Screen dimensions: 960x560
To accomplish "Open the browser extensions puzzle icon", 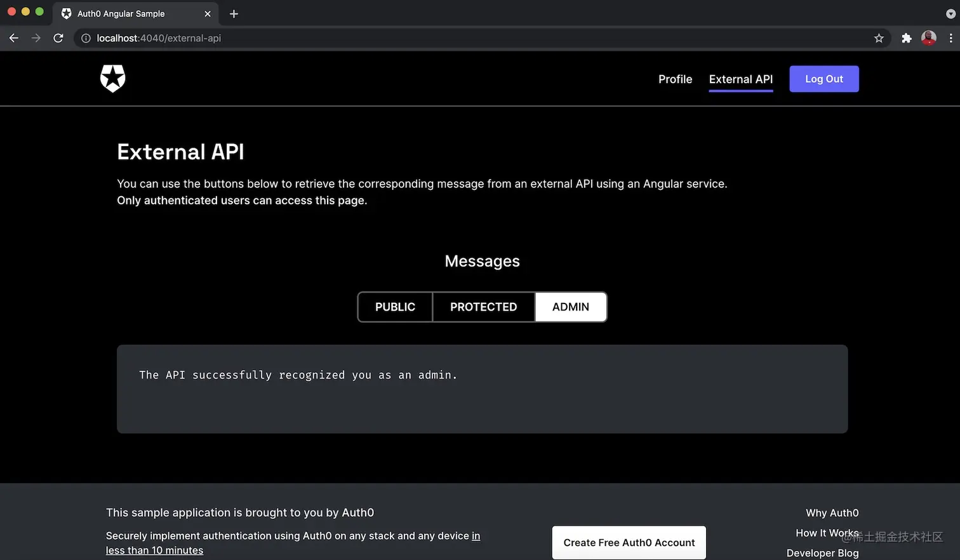I will pos(906,38).
